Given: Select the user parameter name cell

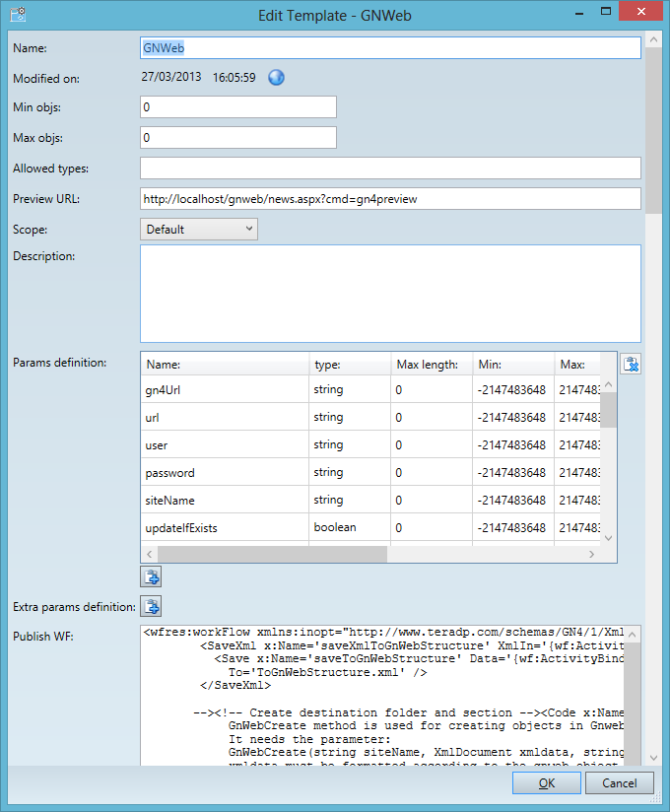Looking at the screenshot, I should (x=225, y=444).
